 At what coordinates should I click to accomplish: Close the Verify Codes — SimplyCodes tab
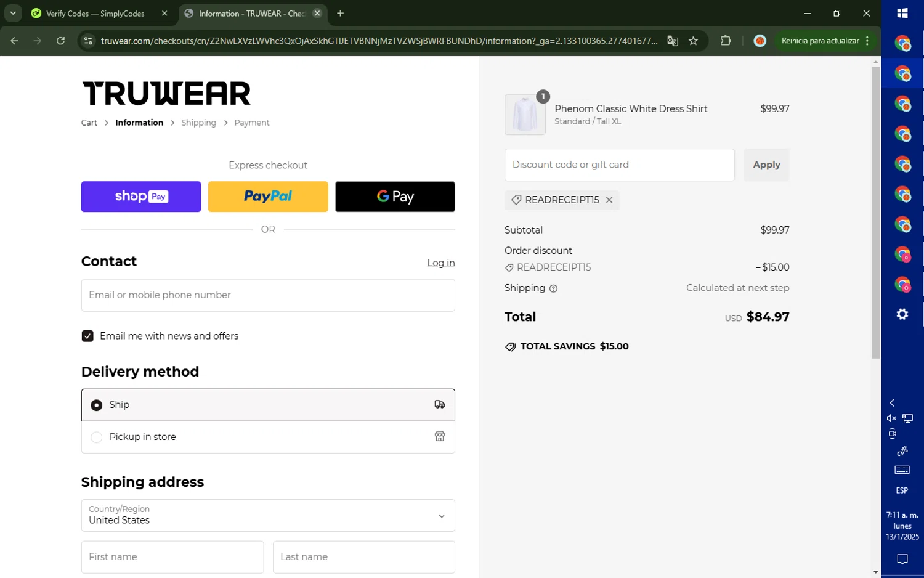coord(164,13)
